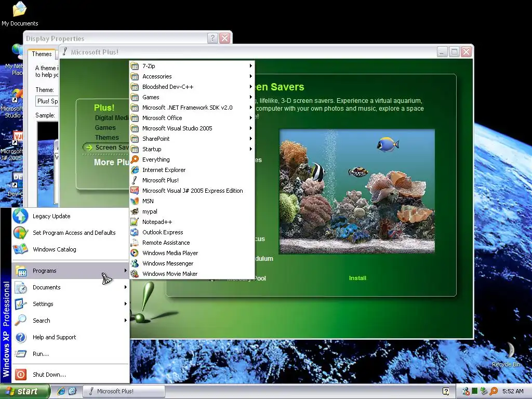532x399 pixels.
Task: Select Games category in Microsoft Plus! sidebar
Action: tap(105, 128)
